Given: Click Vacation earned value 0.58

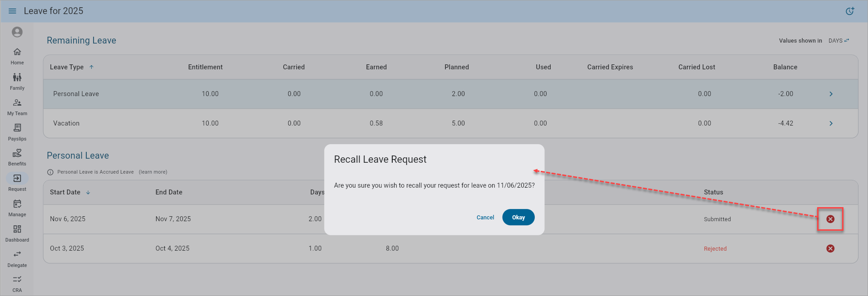Looking at the screenshot, I should coord(376,123).
